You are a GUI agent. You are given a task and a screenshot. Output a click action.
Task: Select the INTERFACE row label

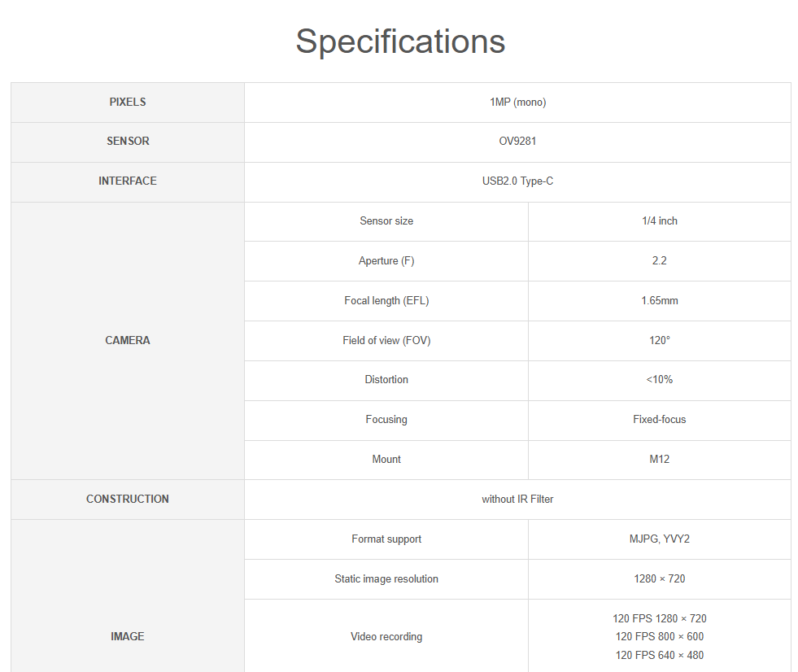(128, 181)
